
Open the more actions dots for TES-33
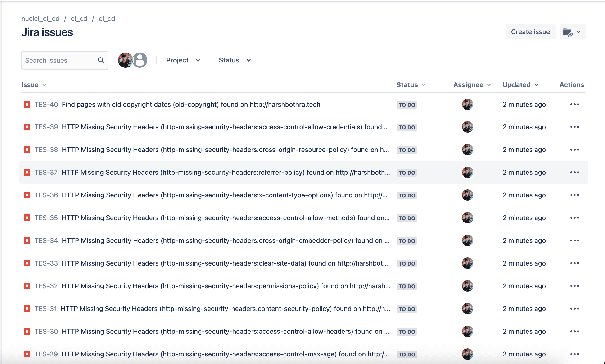click(x=574, y=263)
